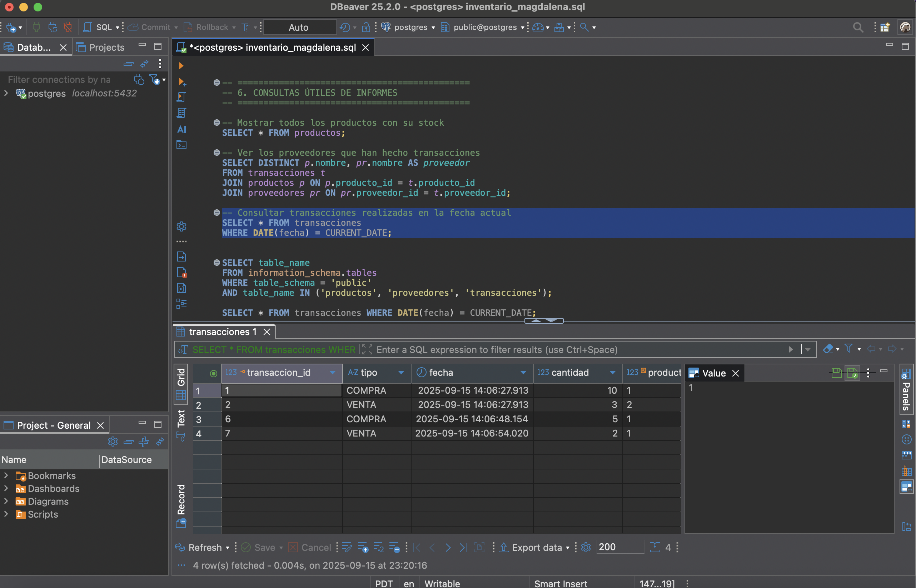Expand the postgres connection tree node
Viewport: 916px width, 588px height.
(6, 93)
